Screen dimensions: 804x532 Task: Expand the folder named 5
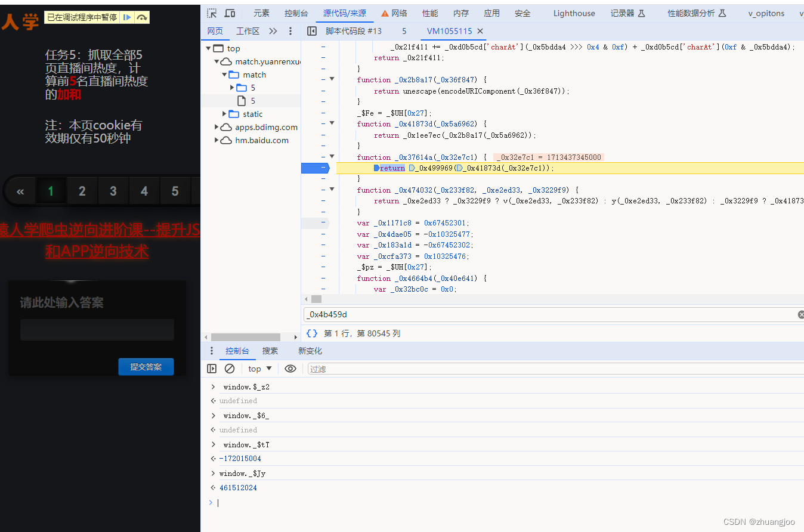click(x=233, y=88)
